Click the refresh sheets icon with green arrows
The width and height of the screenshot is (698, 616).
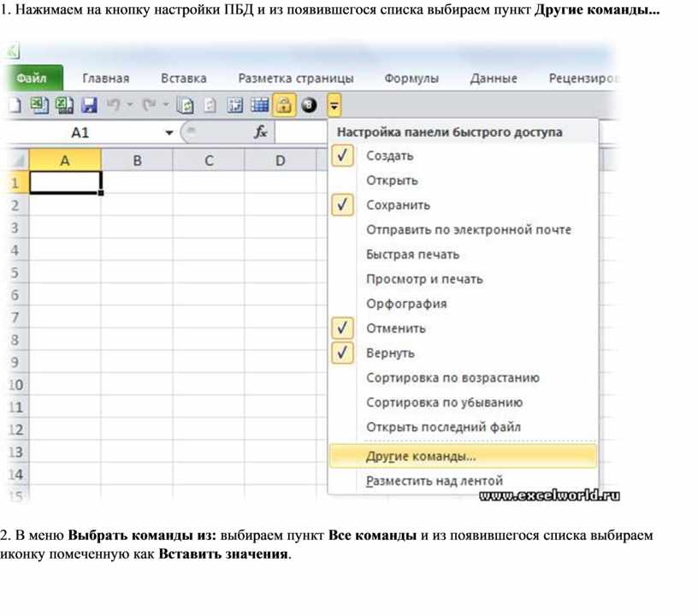tap(185, 105)
